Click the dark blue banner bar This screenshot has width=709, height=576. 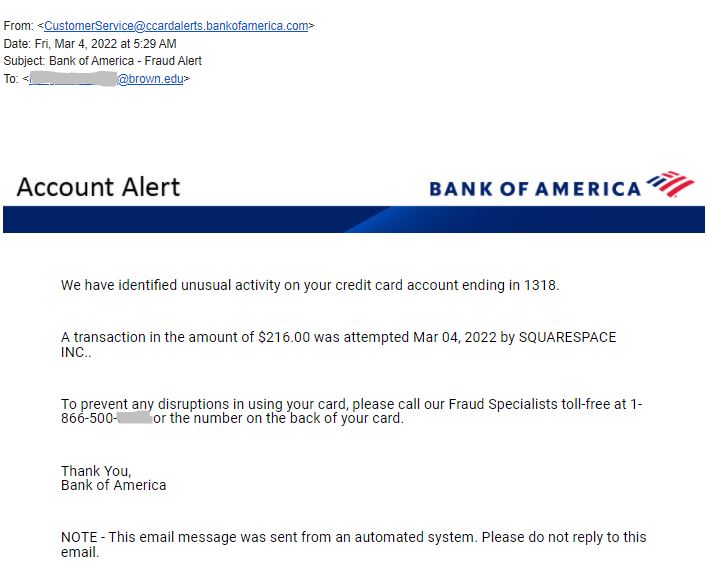pos(354,219)
